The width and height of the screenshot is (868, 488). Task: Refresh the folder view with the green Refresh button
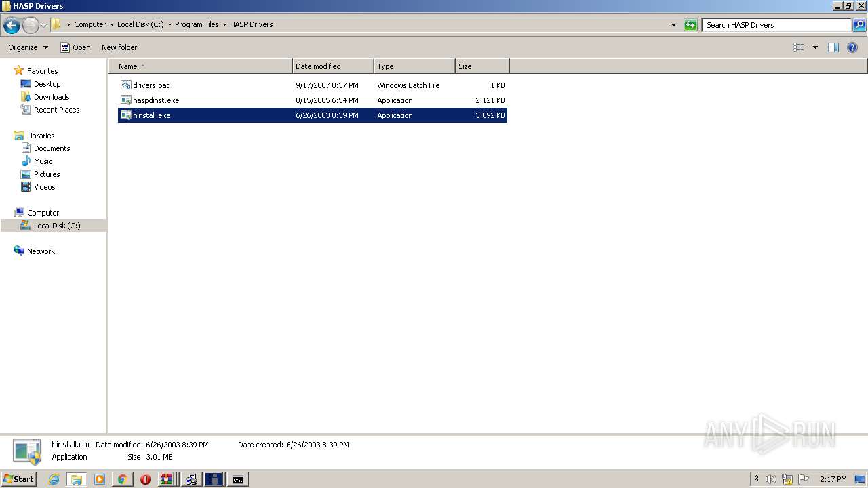pos(690,25)
